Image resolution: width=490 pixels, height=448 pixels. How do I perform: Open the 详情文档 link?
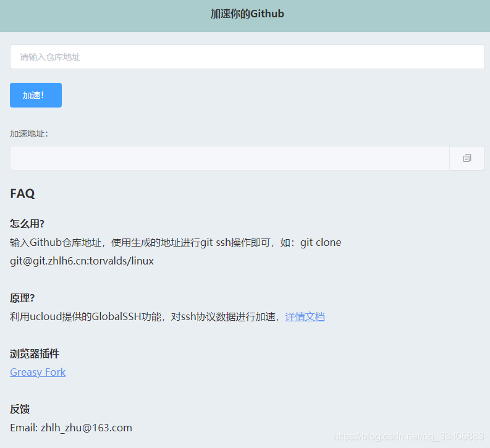pos(305,316)
